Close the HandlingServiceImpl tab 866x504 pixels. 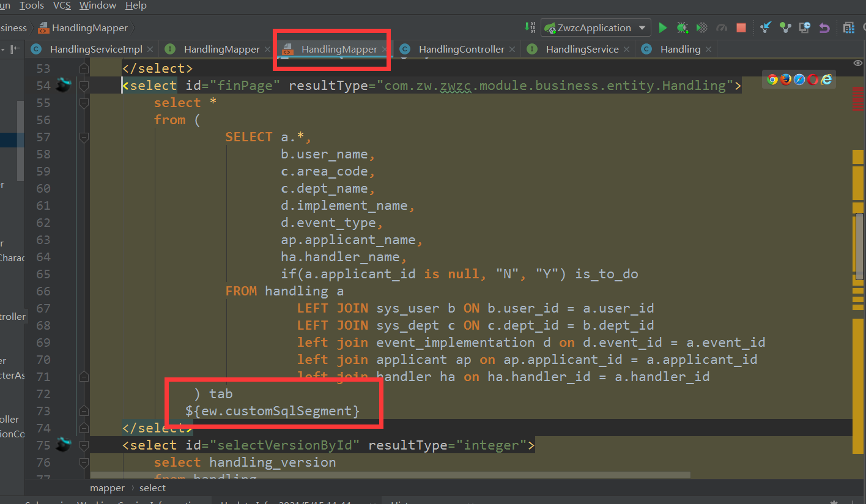point(150,49)
